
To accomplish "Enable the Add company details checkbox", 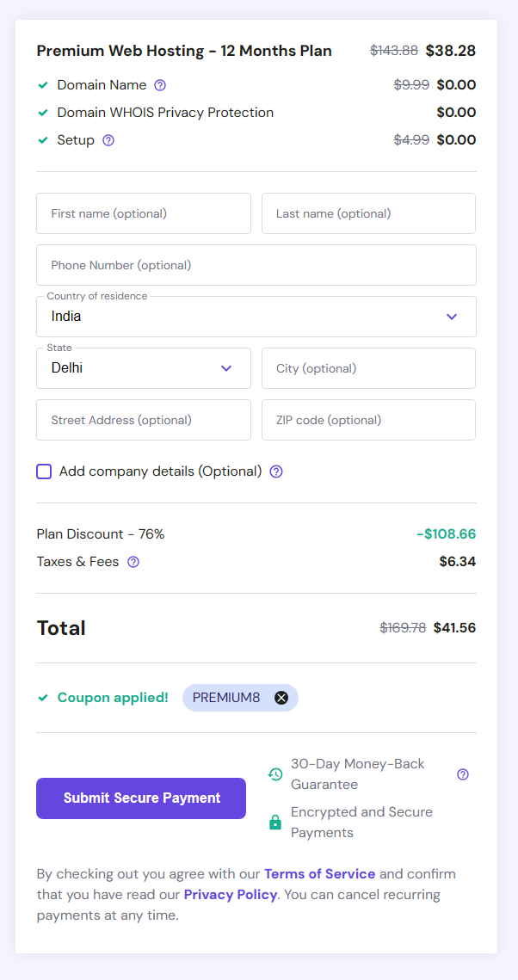I will pos(44,472).
